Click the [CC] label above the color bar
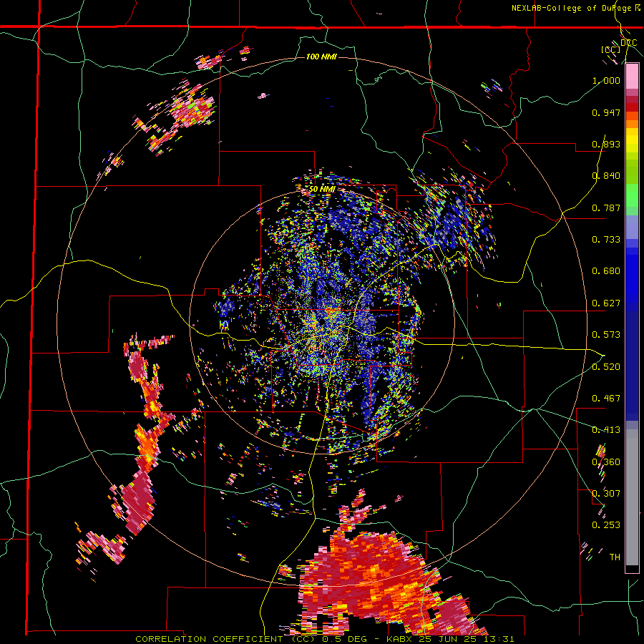This screenshot has height=644, width=644. 611,50
